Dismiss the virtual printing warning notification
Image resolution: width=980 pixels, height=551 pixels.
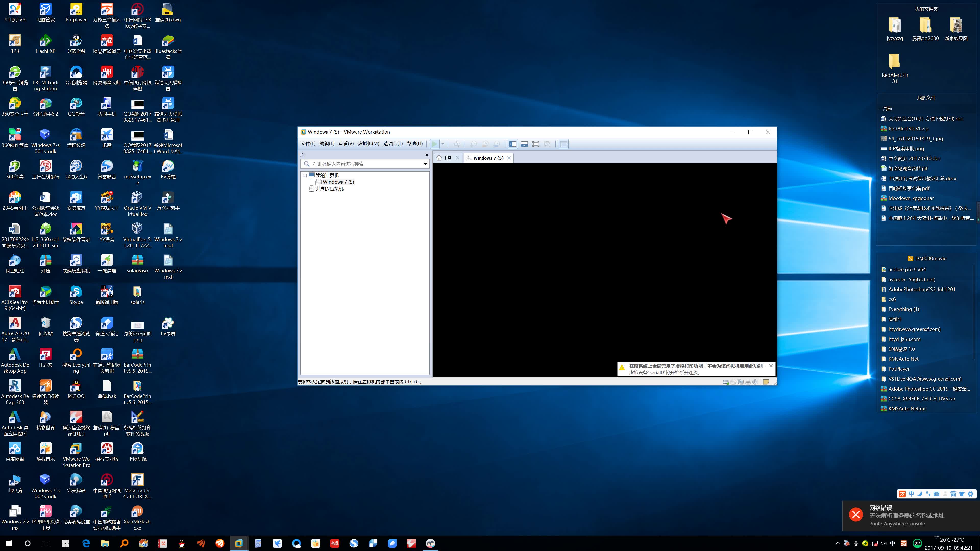point(771,366)
